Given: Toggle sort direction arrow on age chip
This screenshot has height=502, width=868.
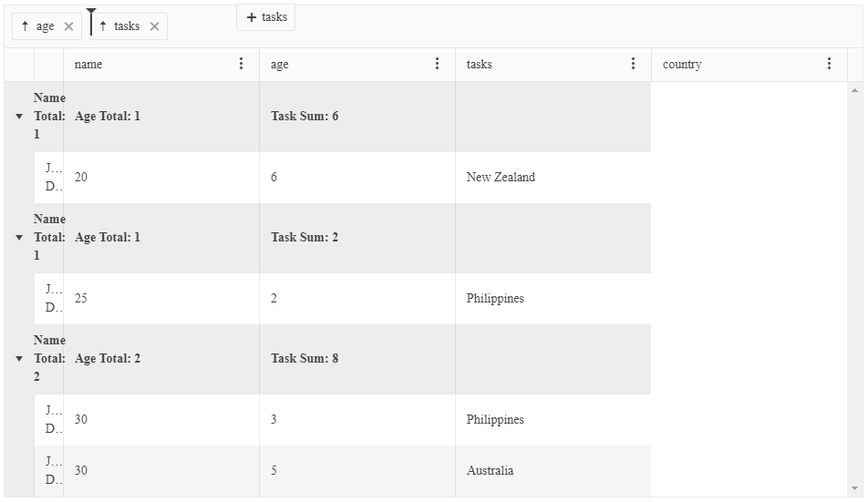Looking at the screenshot, I should tap(25, 26).
